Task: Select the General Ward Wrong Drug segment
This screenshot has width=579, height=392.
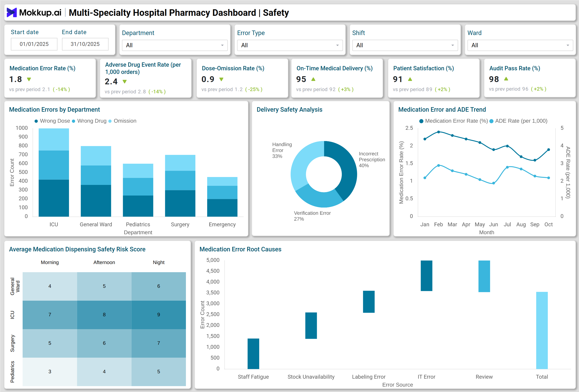Action: pyautogui.click(x=96, y=175)
